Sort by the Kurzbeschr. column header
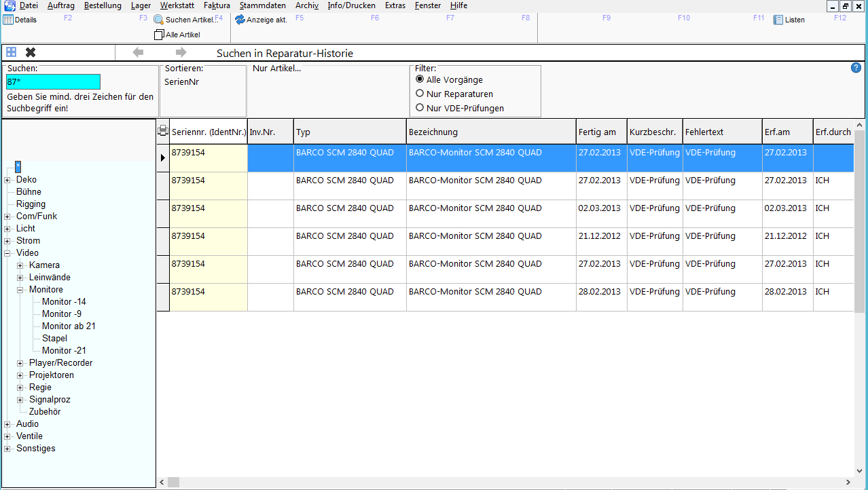Viewport: 868px width, 490px height. coord(655,132)
